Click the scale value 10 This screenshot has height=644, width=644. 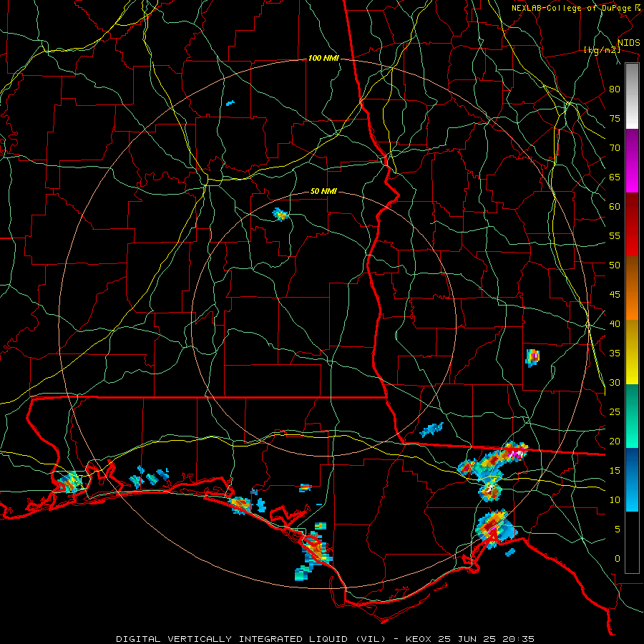tap(615, 500)
